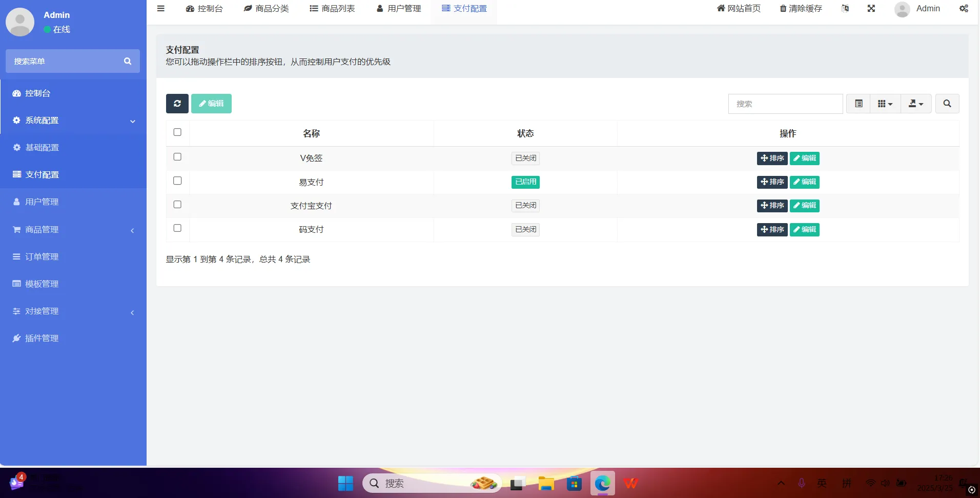The height and width of the screenshot is (498, 980).
Task: Click the translate icon in the top bar
Action: [x=845, y=8]
